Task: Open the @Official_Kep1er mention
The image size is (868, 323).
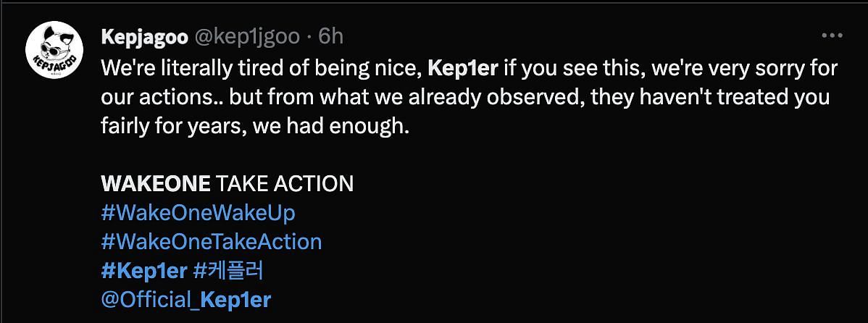Action: [186, 301]
